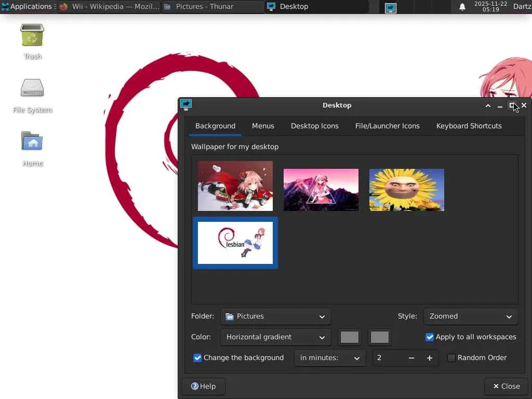This screenshot has width=532, height=399.
Task: Expand the Style dropdown showing Zoomed
Action: (x=471, y=316)
